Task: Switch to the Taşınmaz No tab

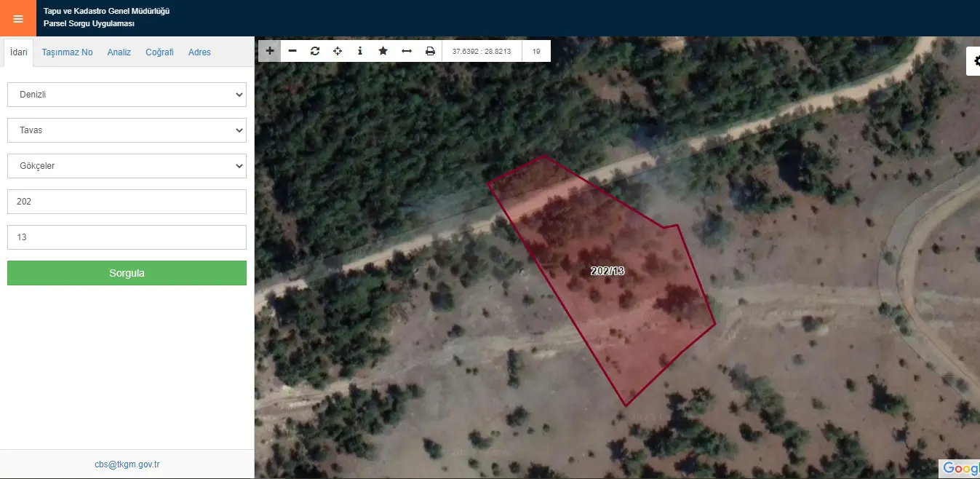Action: (x=67, y=52)
